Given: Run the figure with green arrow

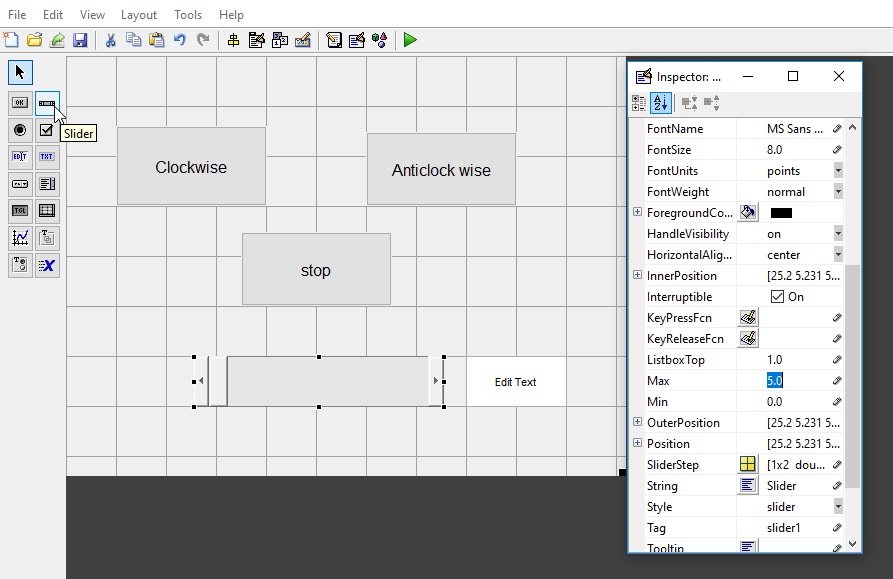Looking at the screenshot, I should pos(410,40).
